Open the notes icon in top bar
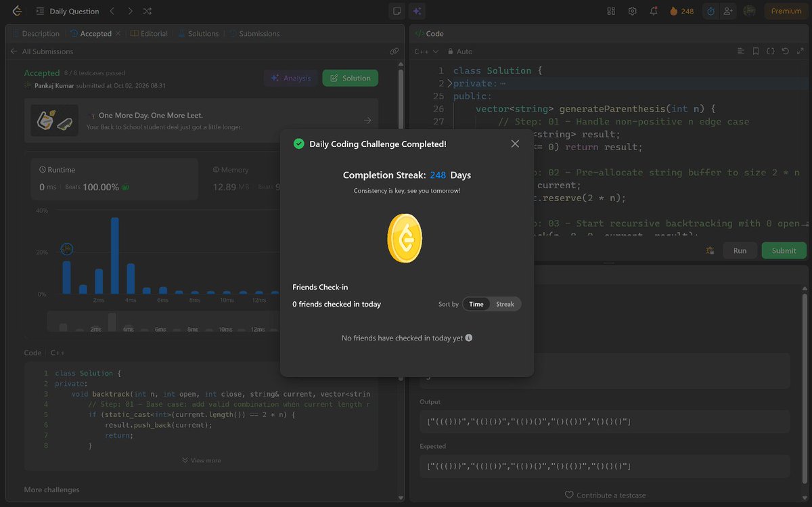This screenshot has height=507, width=812. point(397,11)
